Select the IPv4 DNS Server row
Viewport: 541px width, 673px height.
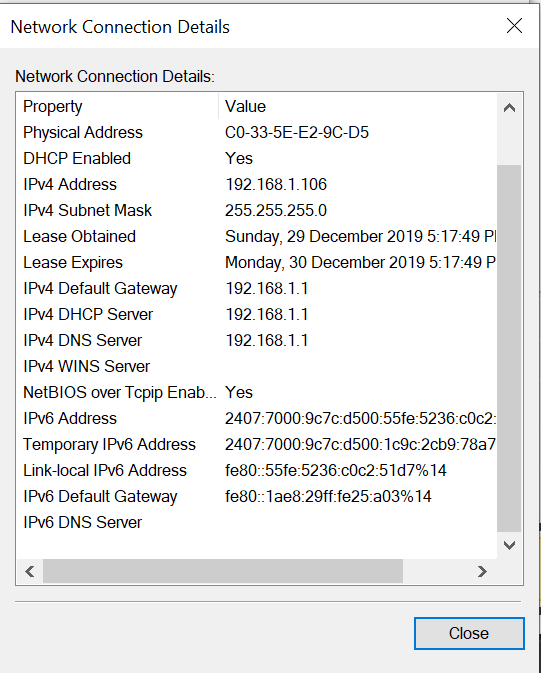(x=257, y=340)
